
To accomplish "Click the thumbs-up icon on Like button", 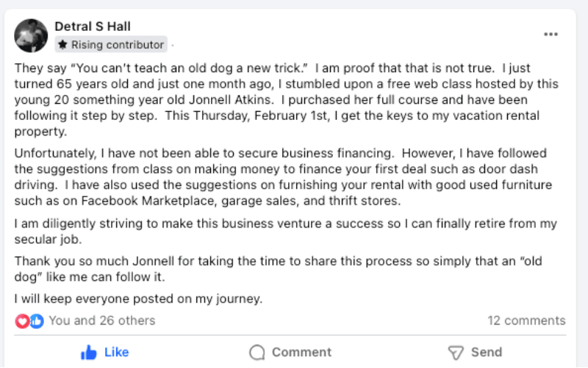I will pos(89,352).
